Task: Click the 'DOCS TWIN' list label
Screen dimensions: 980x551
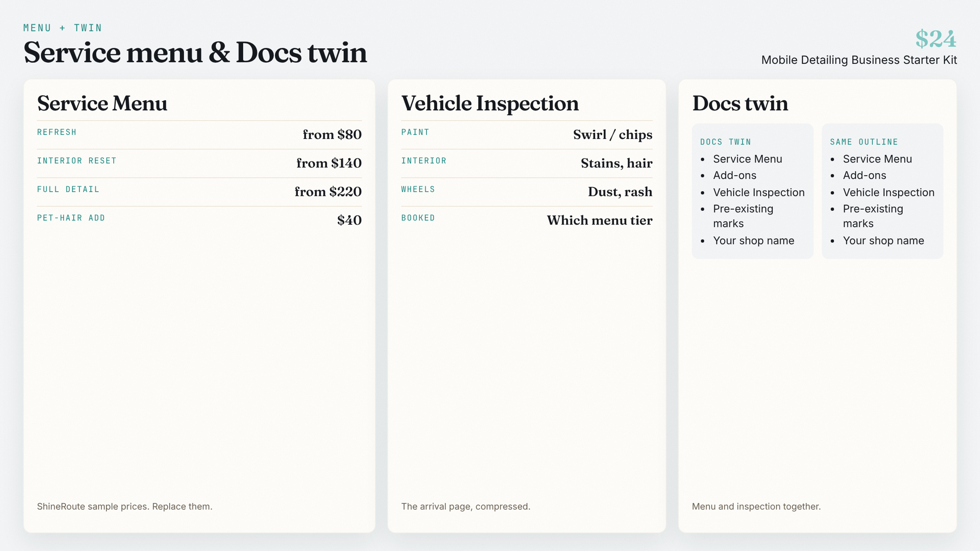Action: click(725, 142)
